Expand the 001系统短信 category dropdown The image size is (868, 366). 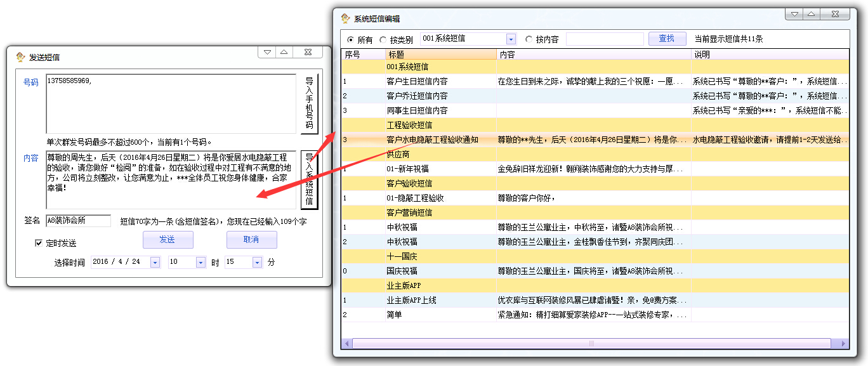[x=511, y=39]
